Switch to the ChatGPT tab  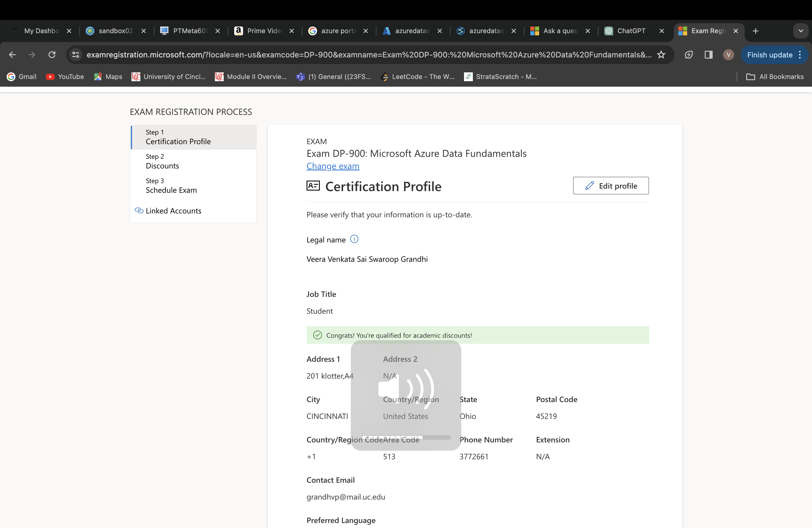point(631,31)
